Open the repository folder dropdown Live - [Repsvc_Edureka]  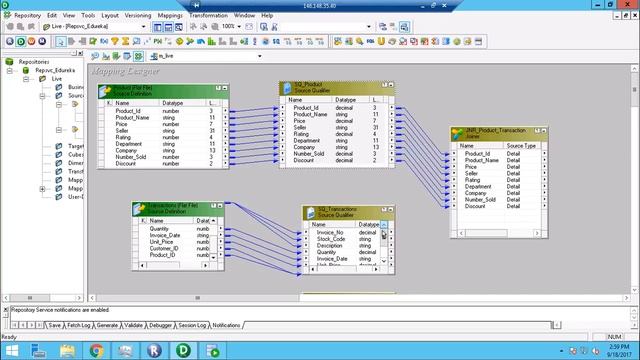point(143,27)
